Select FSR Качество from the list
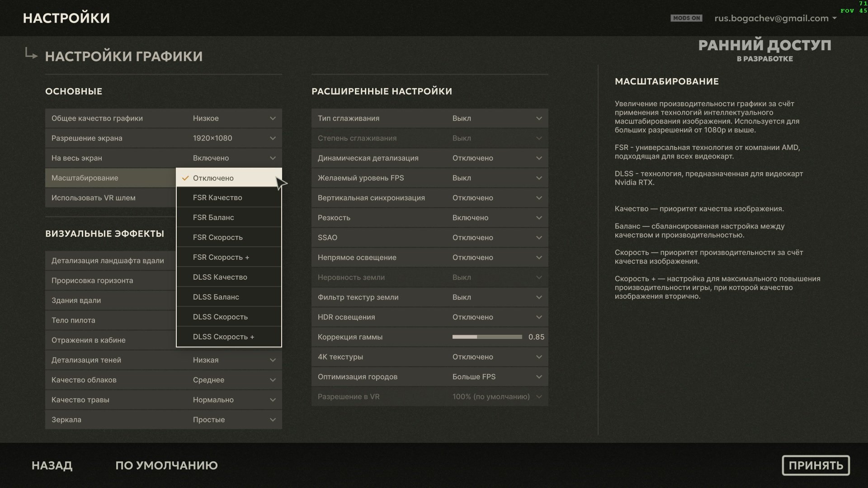The height and width of the screenshot is (488, 868). pyautogui.click(x=229, y=198)
